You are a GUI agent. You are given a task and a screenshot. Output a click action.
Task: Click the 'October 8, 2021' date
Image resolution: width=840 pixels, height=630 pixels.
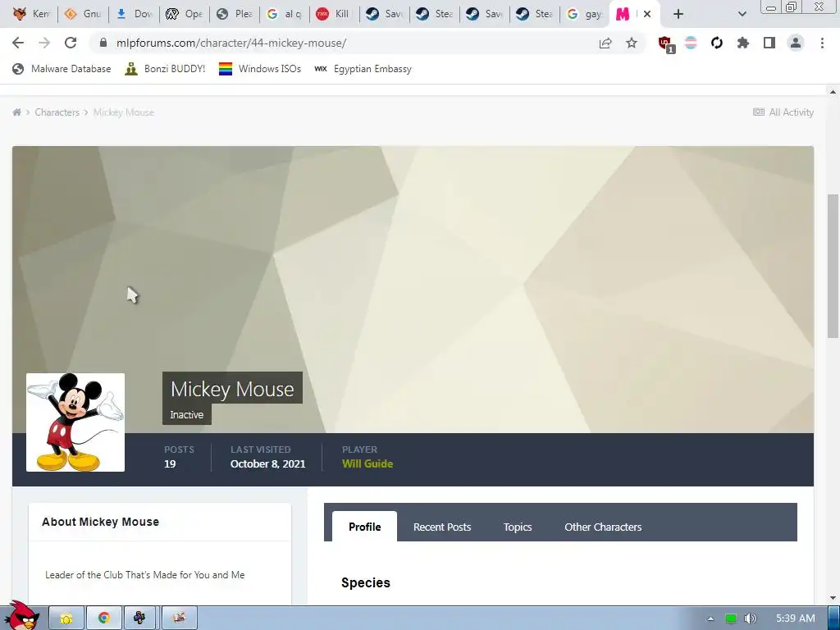click(268, 464)
